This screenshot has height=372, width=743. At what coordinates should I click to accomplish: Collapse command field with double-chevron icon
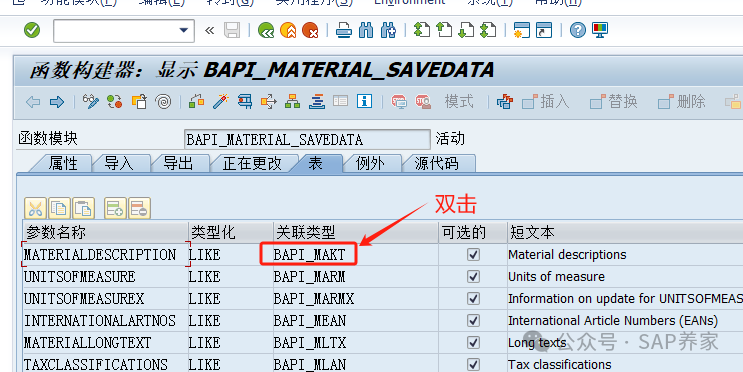point(209,31)
